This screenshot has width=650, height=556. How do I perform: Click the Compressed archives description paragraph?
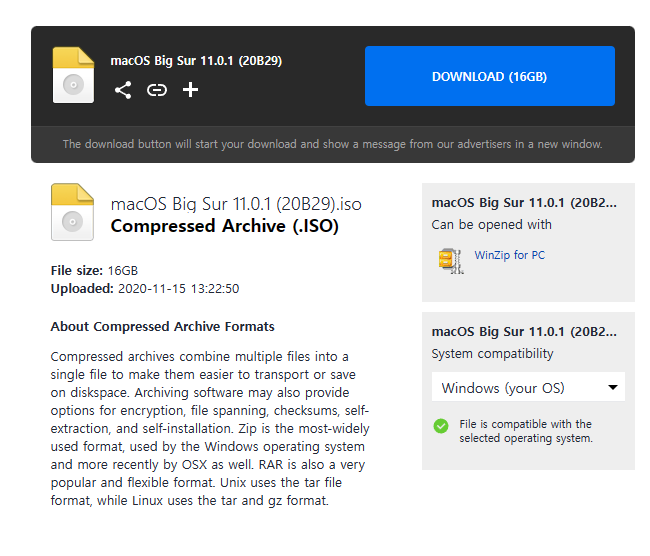pos(210,429)
